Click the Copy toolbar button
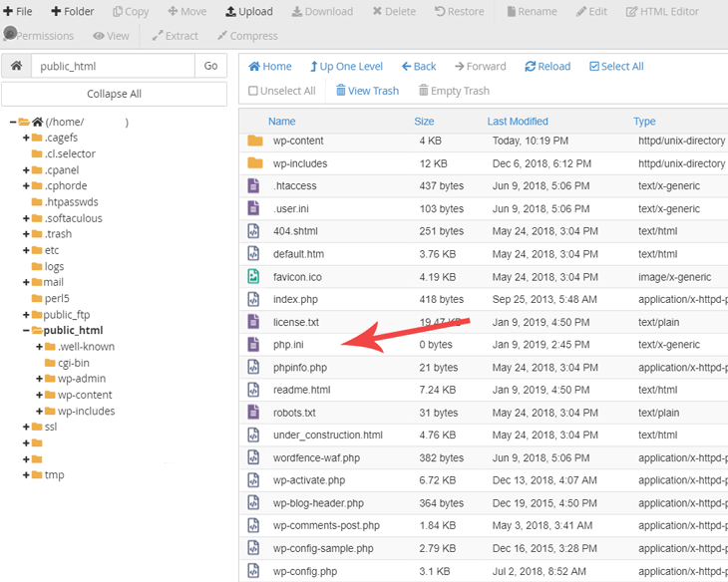Image resolution: width=728 pixels, height=582 pixels. tap(131, 12)
